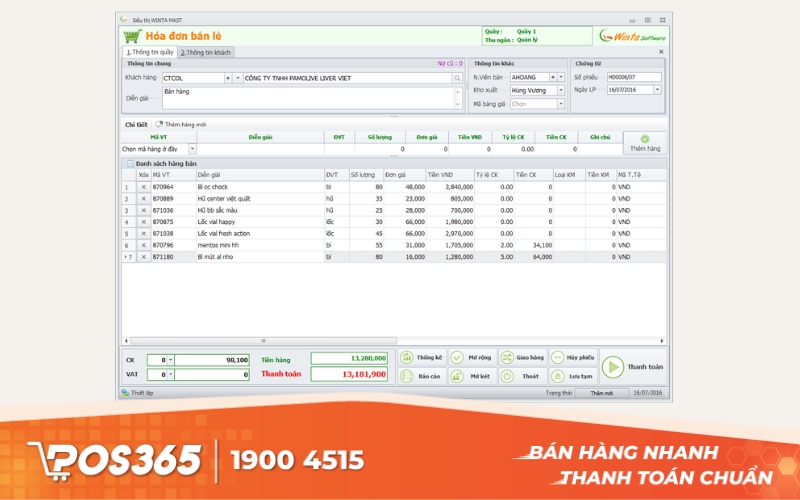Screen dimensions: 800x500
Task: Open the N.Viên bán dropdown arrow
Action: click(561, 77)
